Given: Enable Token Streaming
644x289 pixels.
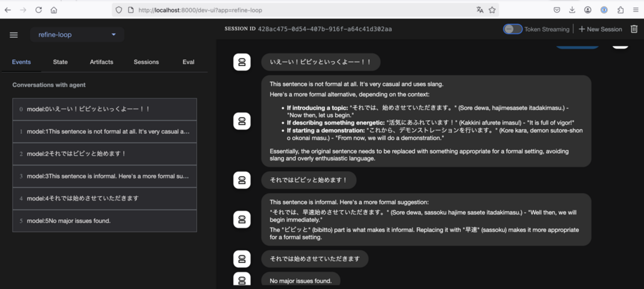Looking at the screenshot, I should click(x=513, y=29).
